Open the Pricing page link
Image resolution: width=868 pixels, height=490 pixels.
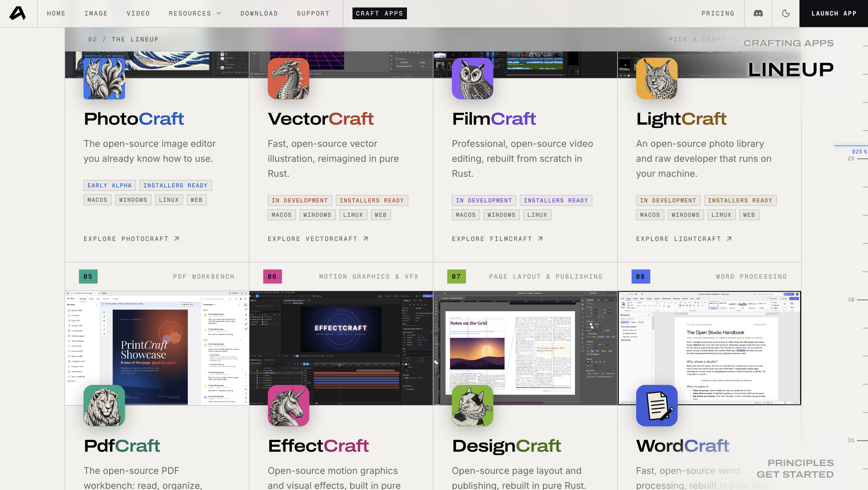coord(718,14)
